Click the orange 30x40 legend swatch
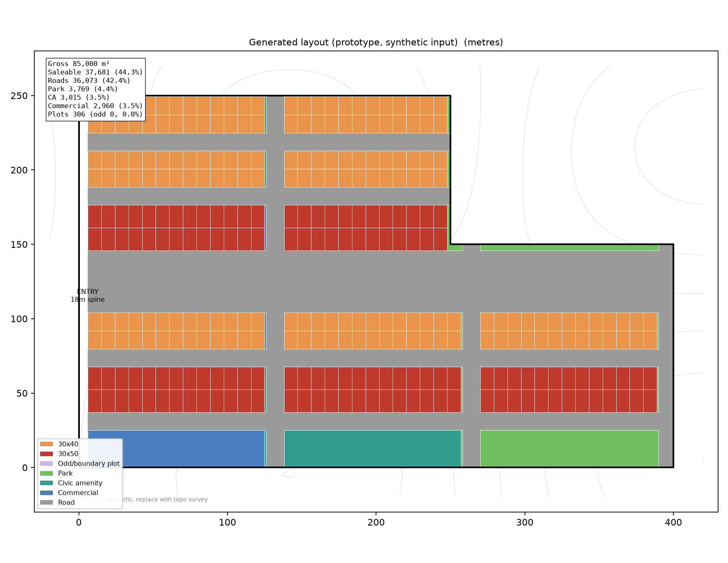Viewport: 728px width, 563px height. tap(46, 444)
